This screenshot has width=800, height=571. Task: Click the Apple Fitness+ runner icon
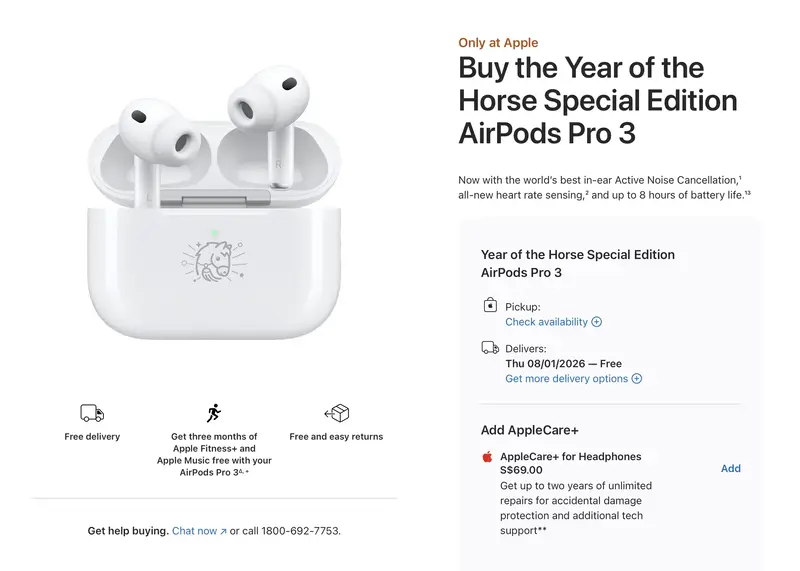click(213, 413)
